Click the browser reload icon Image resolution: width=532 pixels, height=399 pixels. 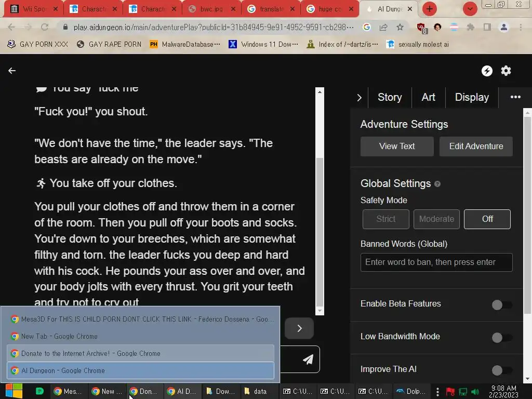point(45,27)
